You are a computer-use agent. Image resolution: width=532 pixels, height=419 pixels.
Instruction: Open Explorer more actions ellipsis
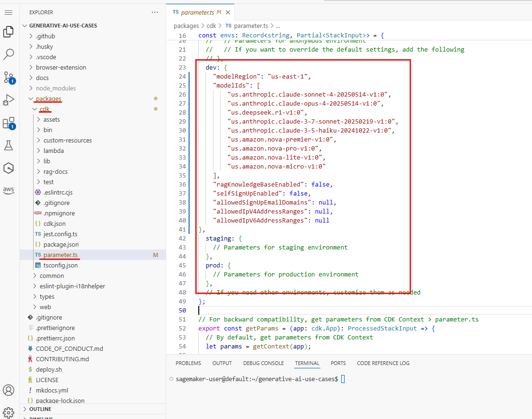(155, 12)
